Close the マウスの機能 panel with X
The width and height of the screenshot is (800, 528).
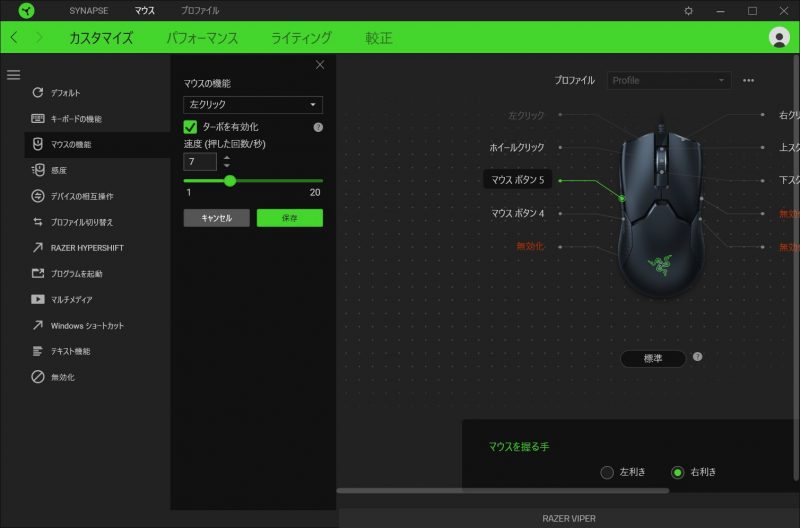click(x=320, y=65)
